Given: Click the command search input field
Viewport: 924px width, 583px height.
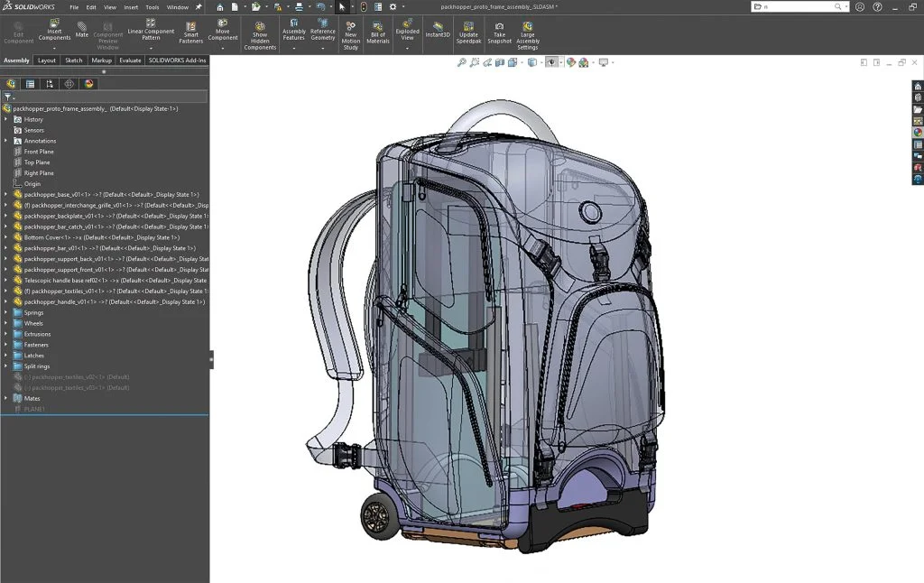Looking at the screenshot, I should [794, 6].
